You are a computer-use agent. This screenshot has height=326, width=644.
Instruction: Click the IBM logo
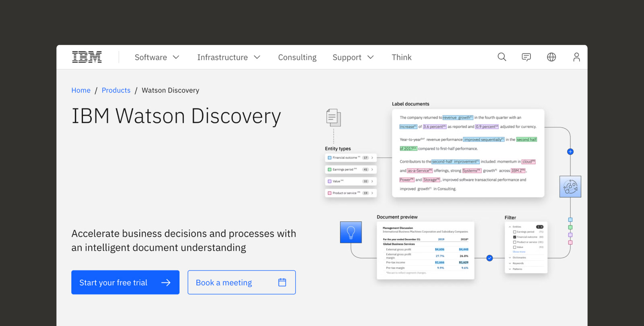[x=87, y=57]
